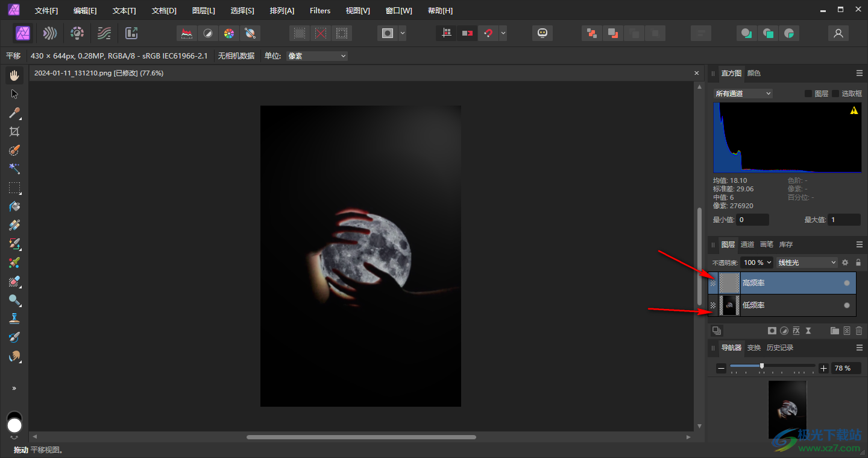Click the navigator zoom in plus button

(x=824, y=368)
